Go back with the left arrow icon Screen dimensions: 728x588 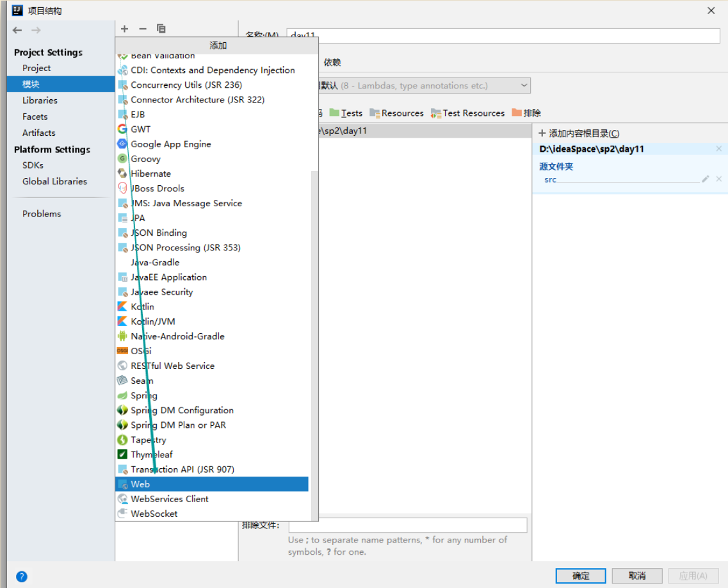(x=18, y=30)
